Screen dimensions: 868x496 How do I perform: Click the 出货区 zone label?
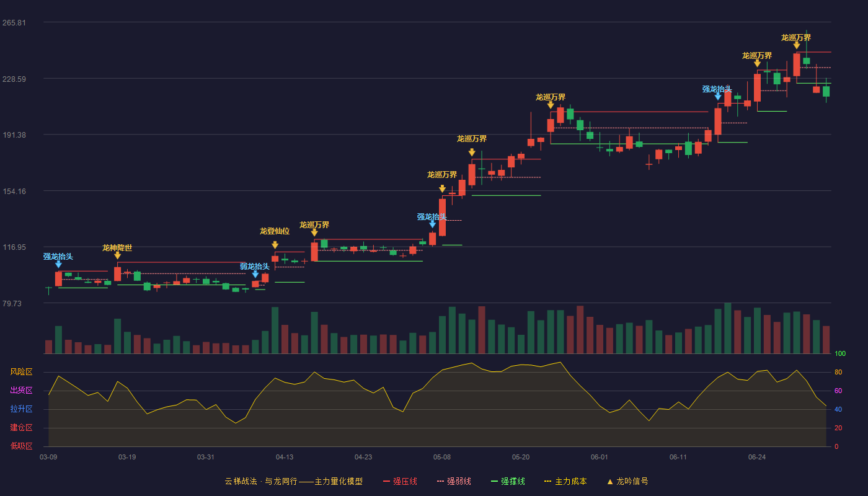point(21,391)
